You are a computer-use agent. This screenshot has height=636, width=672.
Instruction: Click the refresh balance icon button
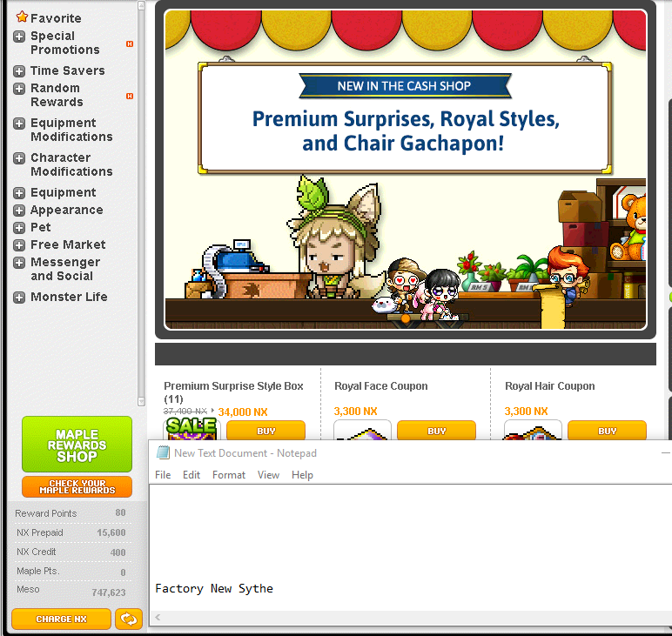point(129,619)
